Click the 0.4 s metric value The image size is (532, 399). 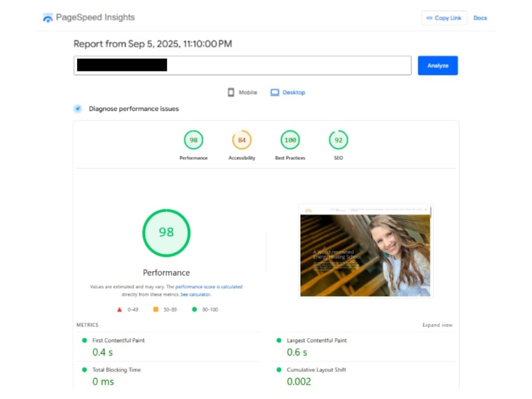(103, 352)
